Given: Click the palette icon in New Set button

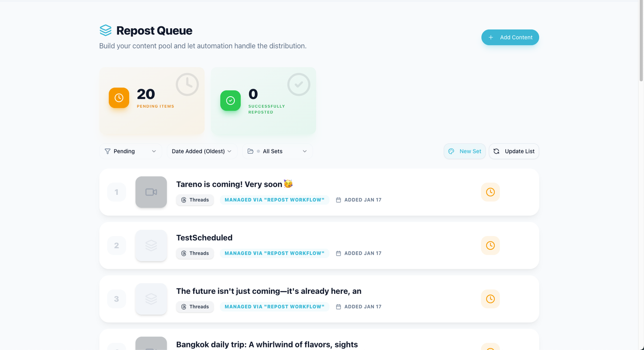Looking at the screenshot, I should tap(451, 151).
